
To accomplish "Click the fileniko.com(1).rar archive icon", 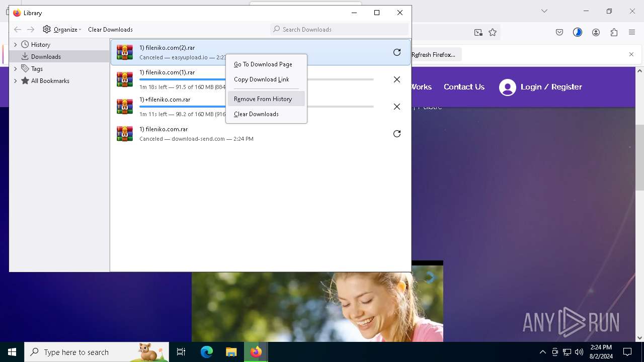I will click(125, 79).
